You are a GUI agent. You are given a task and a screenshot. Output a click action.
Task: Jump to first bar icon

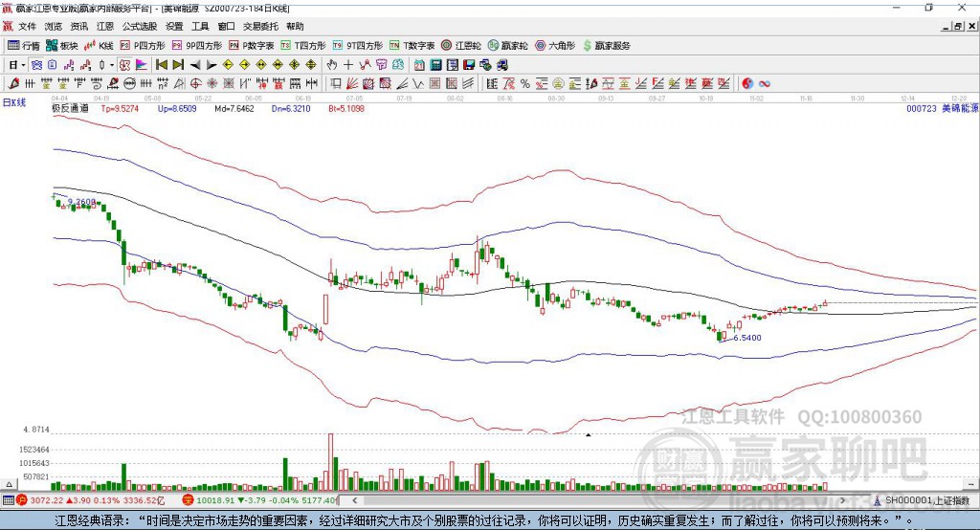[162, 65]
